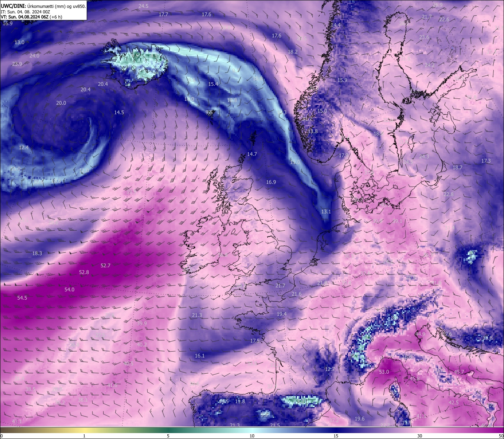Click the 13.8 value label
The height and width of the screenshot is (439, 504).
313,131
